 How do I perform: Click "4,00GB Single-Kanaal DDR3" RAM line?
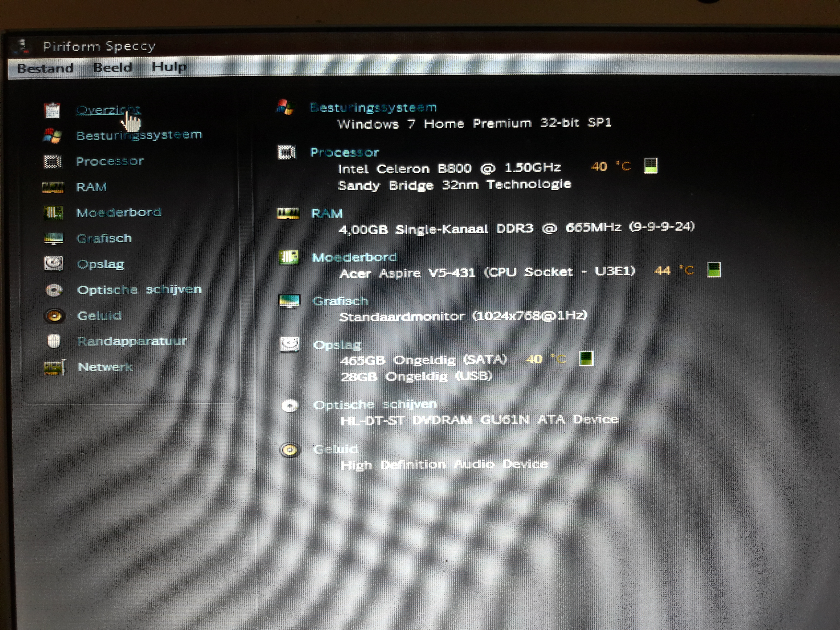point(516,228)
